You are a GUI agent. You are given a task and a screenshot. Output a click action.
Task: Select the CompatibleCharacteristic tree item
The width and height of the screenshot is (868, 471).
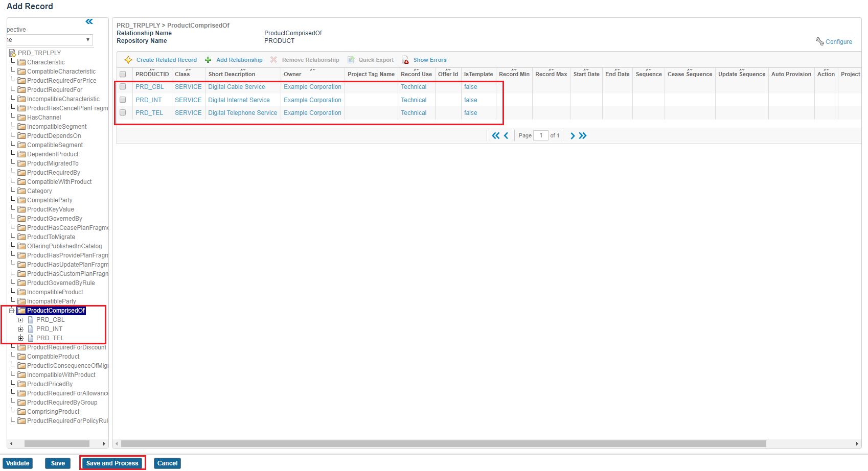pos(61,72)
